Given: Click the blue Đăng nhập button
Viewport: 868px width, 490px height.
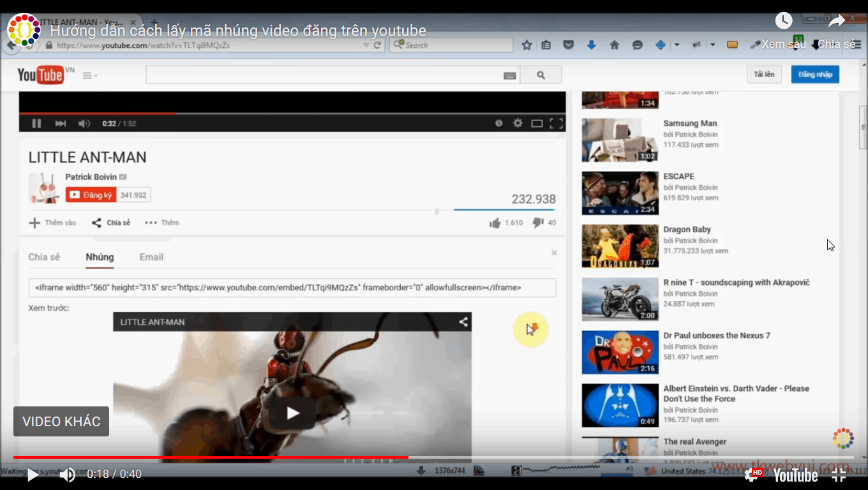Looking at the screenshot, I should 815,75.
